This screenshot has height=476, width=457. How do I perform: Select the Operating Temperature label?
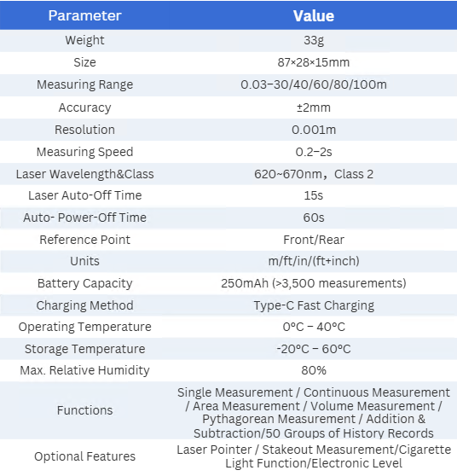(x=84, y=327)
